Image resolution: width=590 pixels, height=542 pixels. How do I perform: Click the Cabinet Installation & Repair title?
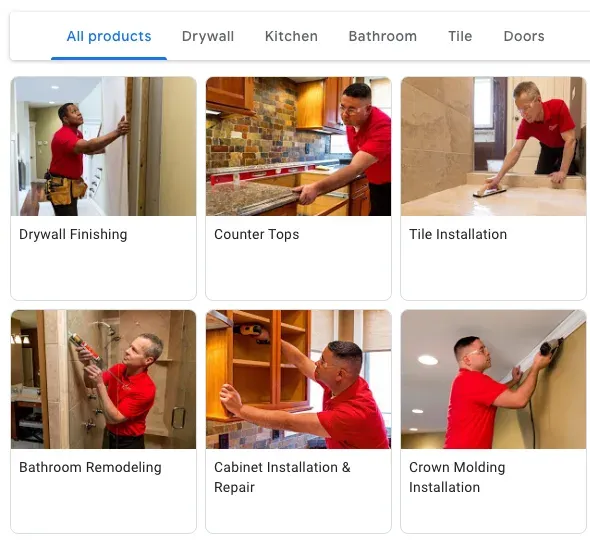pyautogui.click(x=282, y=477)
